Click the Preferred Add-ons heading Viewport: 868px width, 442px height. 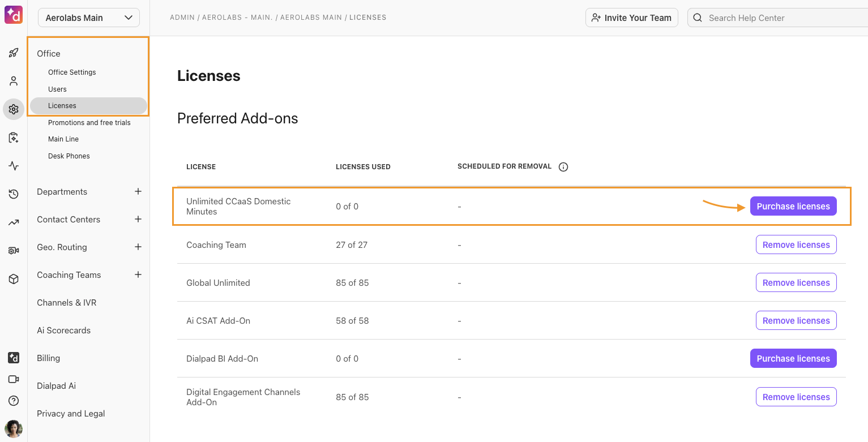pos(238,118)
